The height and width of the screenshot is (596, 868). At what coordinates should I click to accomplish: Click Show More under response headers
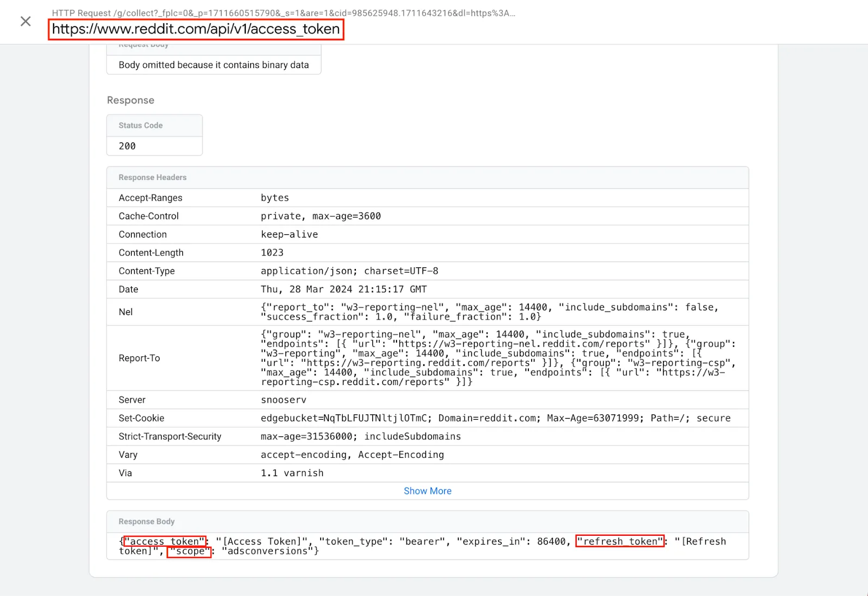427,491
